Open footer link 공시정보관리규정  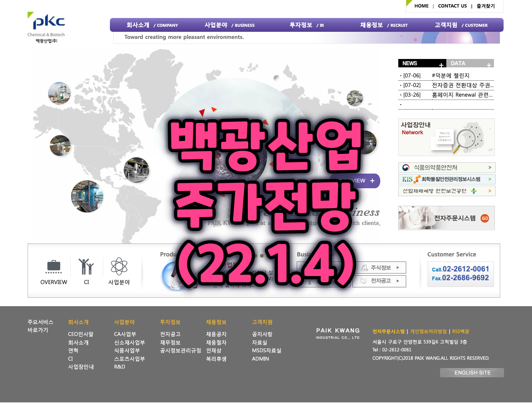tap(181, 351)
